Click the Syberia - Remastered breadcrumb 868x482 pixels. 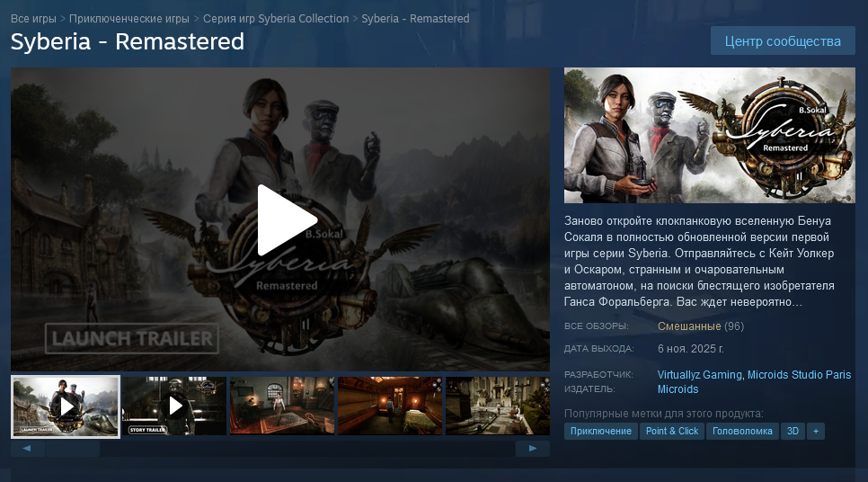415,18
